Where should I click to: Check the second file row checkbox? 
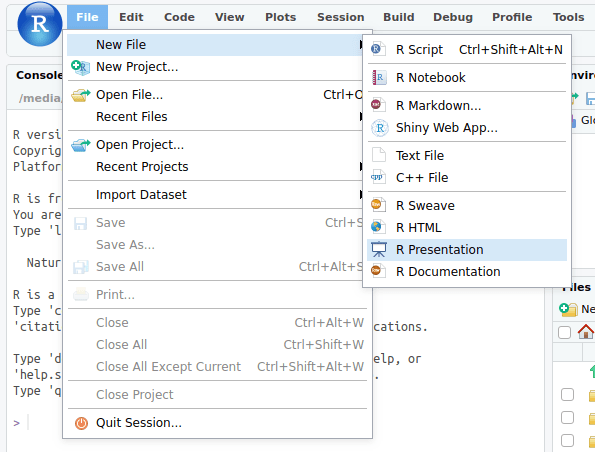tap(567, 417)
